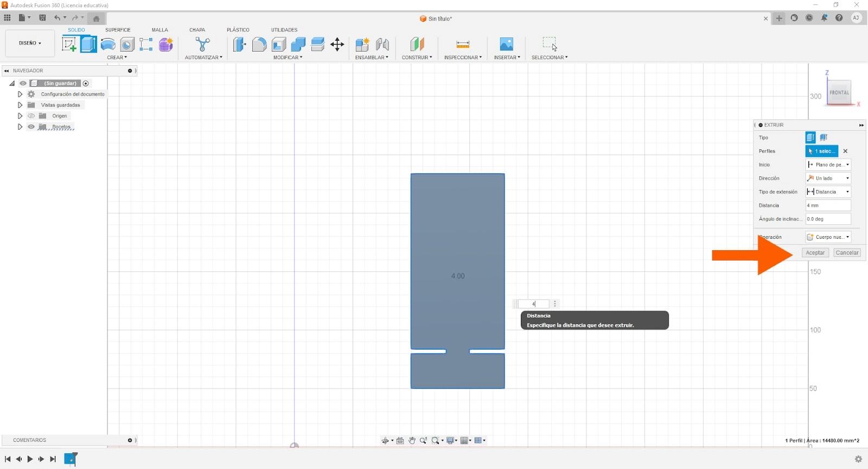Open Tipo de extensión dropdown

(828, 192)
